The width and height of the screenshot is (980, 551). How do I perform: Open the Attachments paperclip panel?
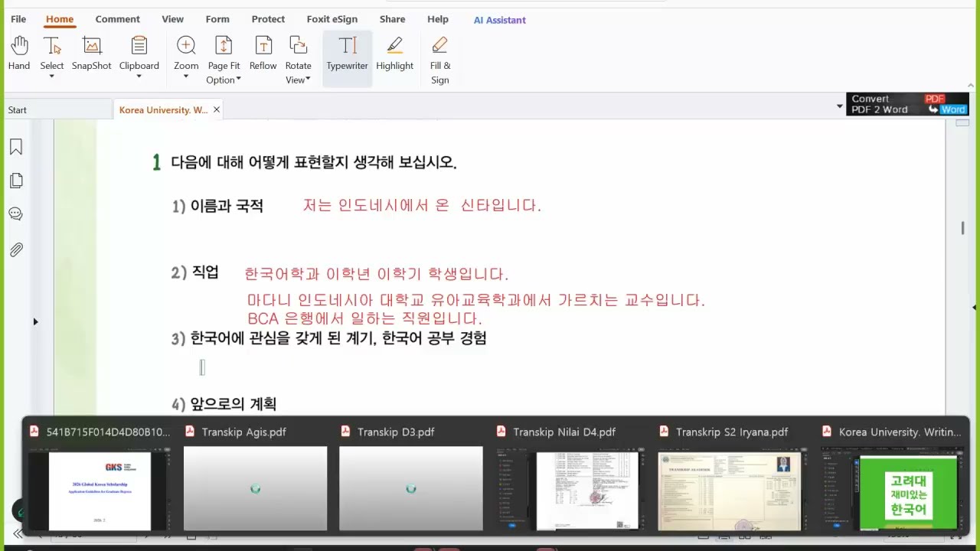point(15,249)
